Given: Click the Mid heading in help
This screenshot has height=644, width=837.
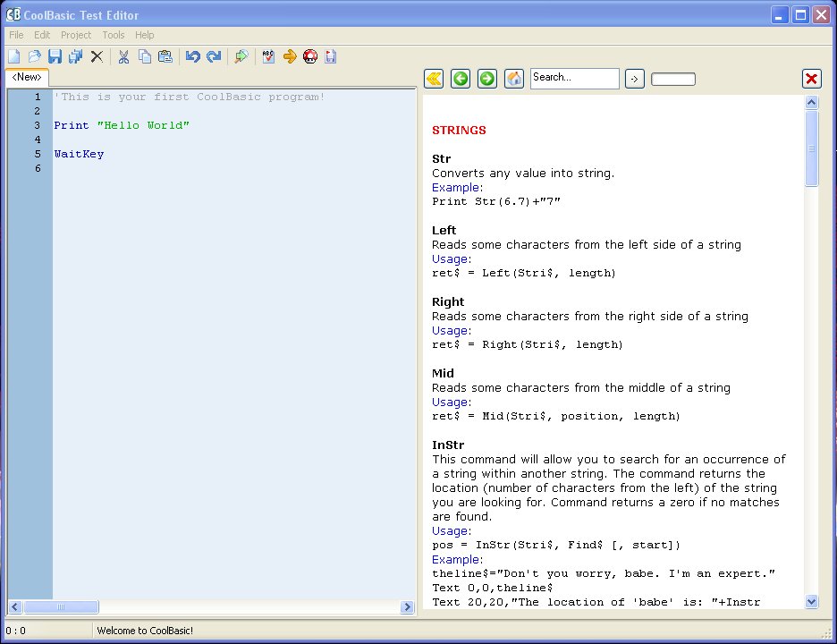Looking at the screenshot, I should [443, 373].
